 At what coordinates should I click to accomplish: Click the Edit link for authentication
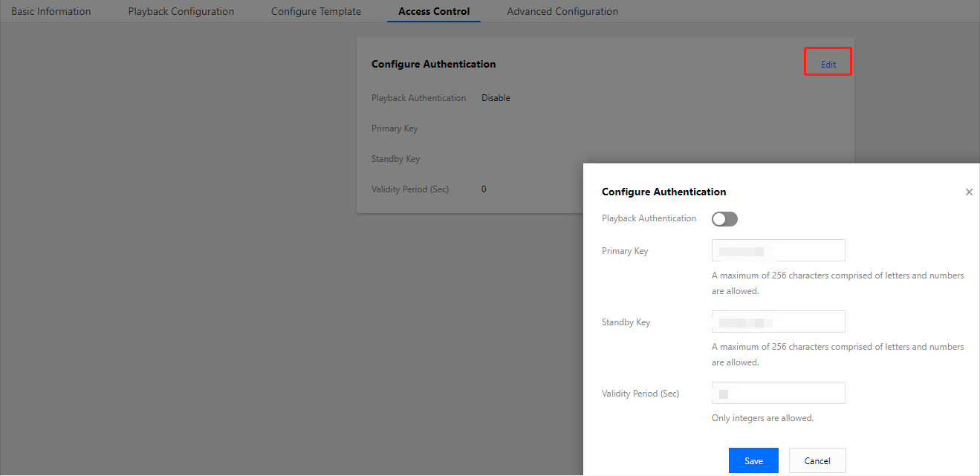tap(828, 65)
